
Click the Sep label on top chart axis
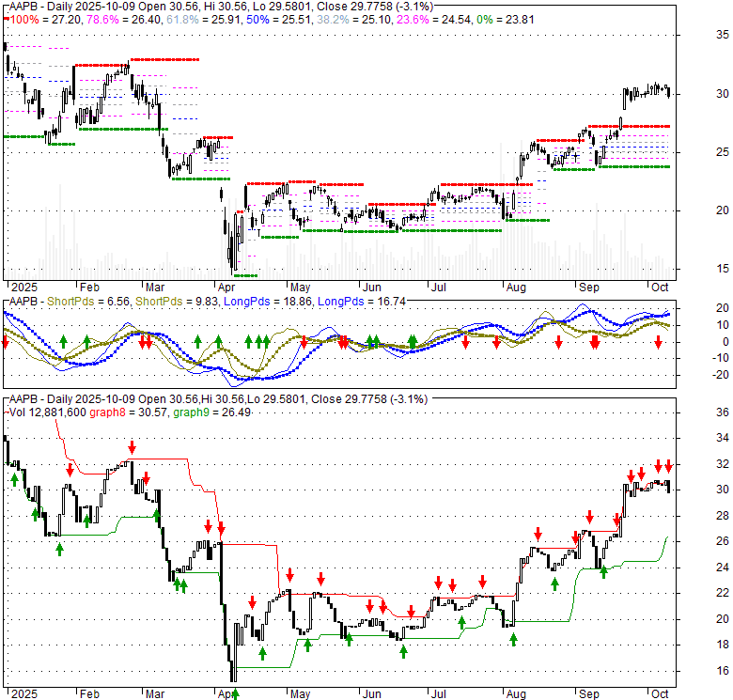(x=588, y=288)
